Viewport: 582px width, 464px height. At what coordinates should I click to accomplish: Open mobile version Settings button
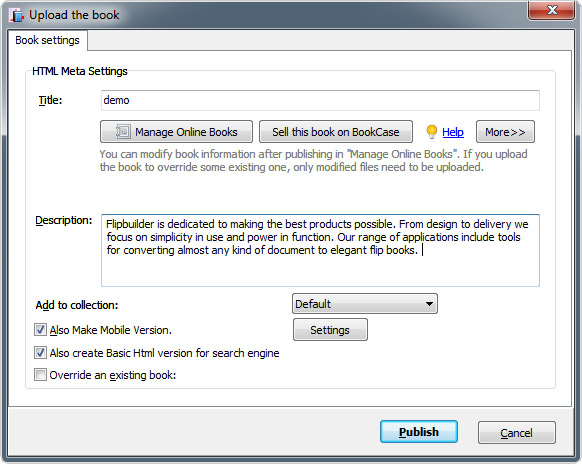tap(330, 330)
